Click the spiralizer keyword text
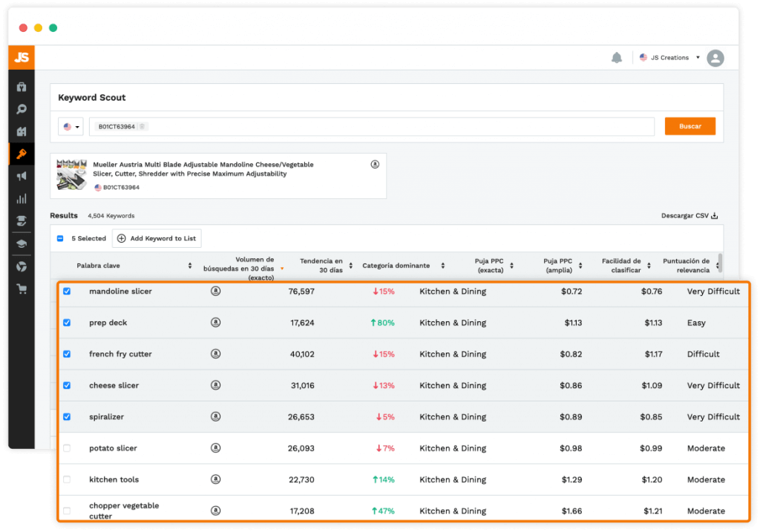Viewport: 760px width, 532px height. click(106, 417)
